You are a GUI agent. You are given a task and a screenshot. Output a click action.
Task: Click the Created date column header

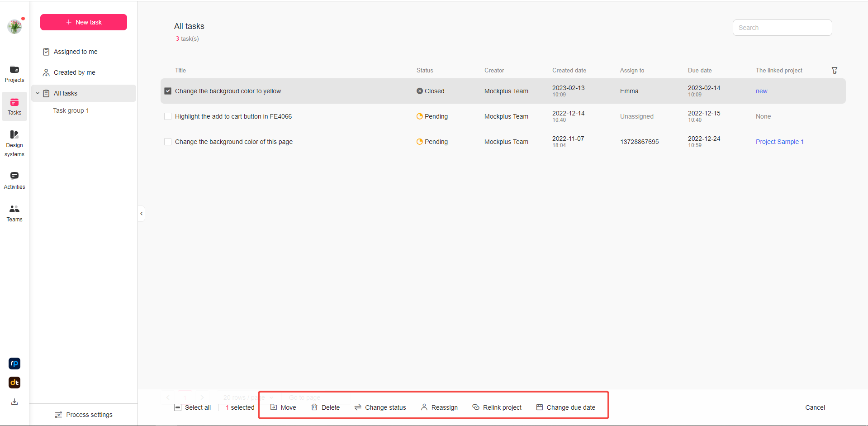click(x=569, y=70)
